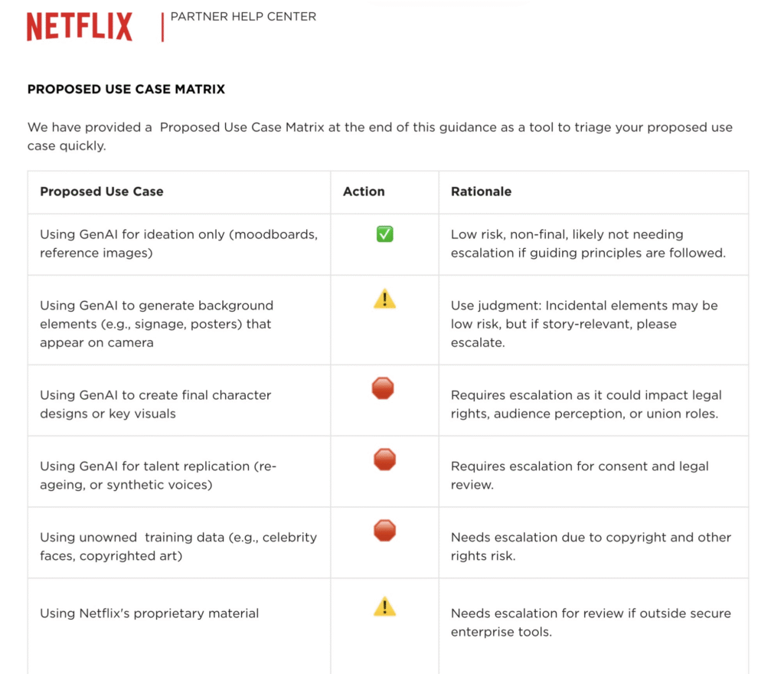Click the stop sign for final character designs
The height and width of the screenshot is (674, 784).
(x=383, y=389)
